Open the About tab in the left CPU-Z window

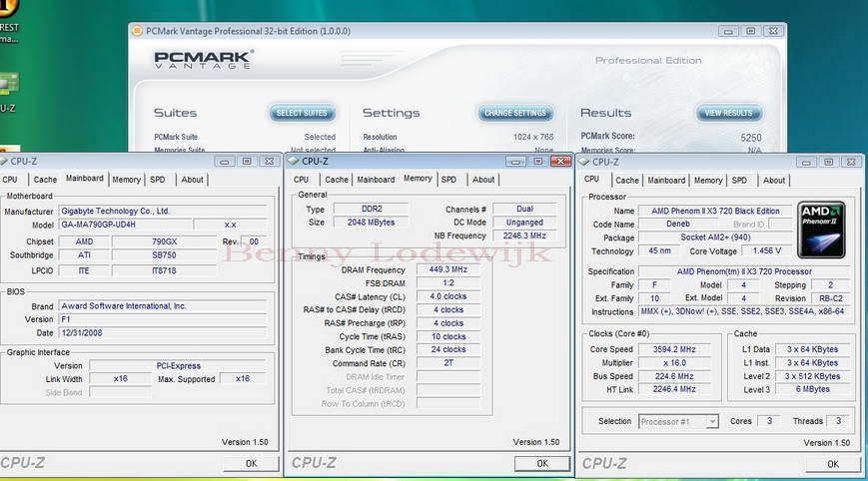tap(192, 180)
